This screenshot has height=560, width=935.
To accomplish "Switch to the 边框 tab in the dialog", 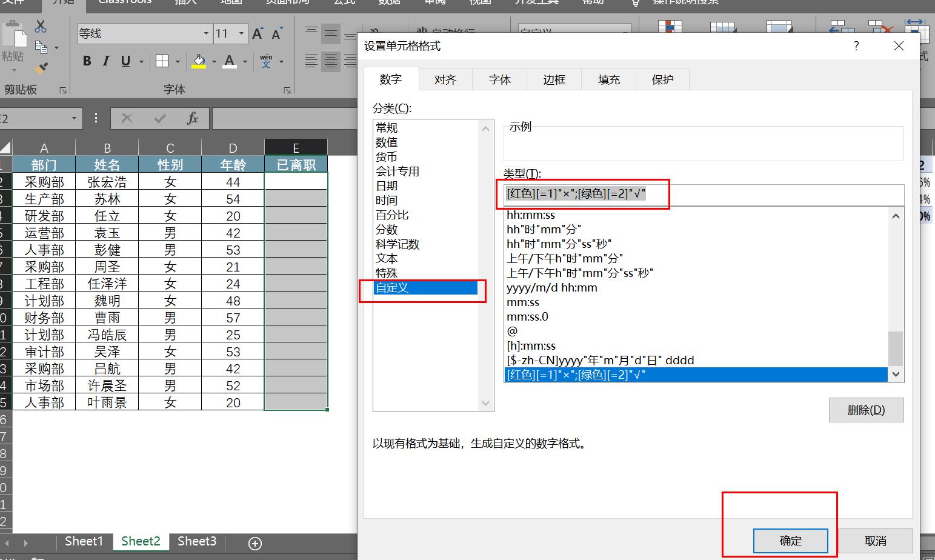I will (x=553, y=79).
